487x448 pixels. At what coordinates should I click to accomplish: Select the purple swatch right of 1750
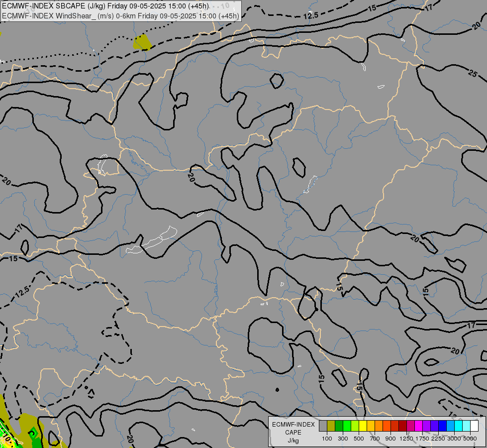point(427,426)
